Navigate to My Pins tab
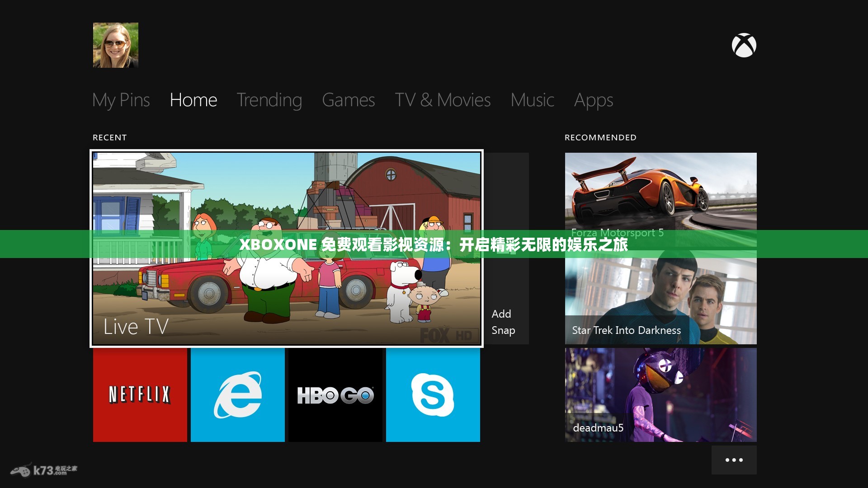 pos(121,99)
